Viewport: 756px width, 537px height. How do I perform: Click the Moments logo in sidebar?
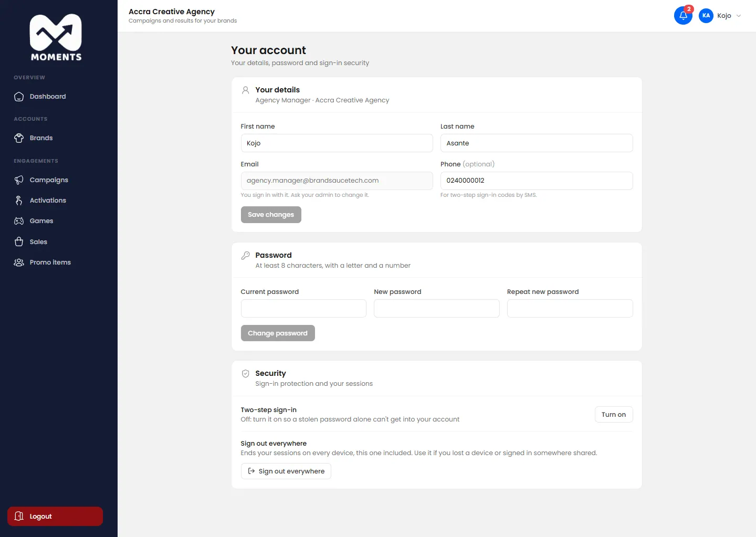click(56, 37)
